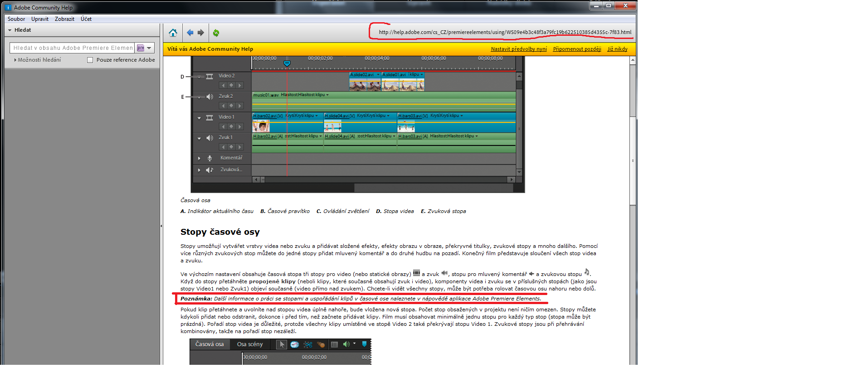Select the A.slide02.avi clip thumbnail

click(x=365, y=84)
